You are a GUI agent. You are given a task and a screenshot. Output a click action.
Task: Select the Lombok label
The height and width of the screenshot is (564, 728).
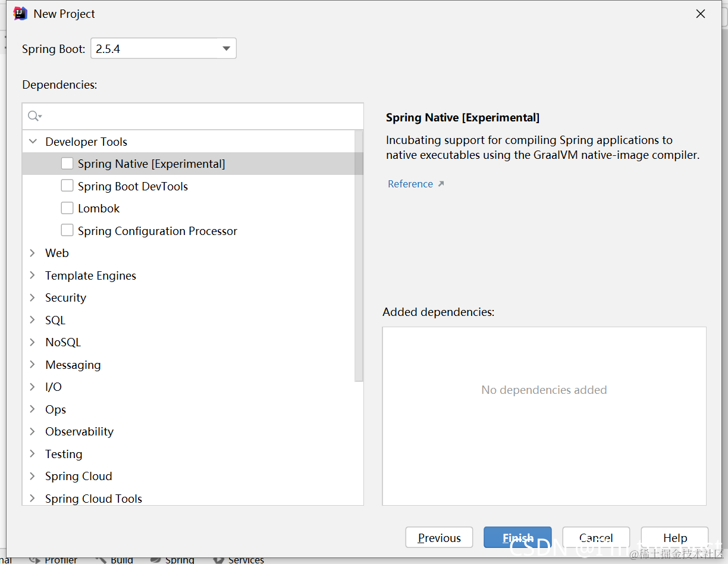click(x=99, y=208)
